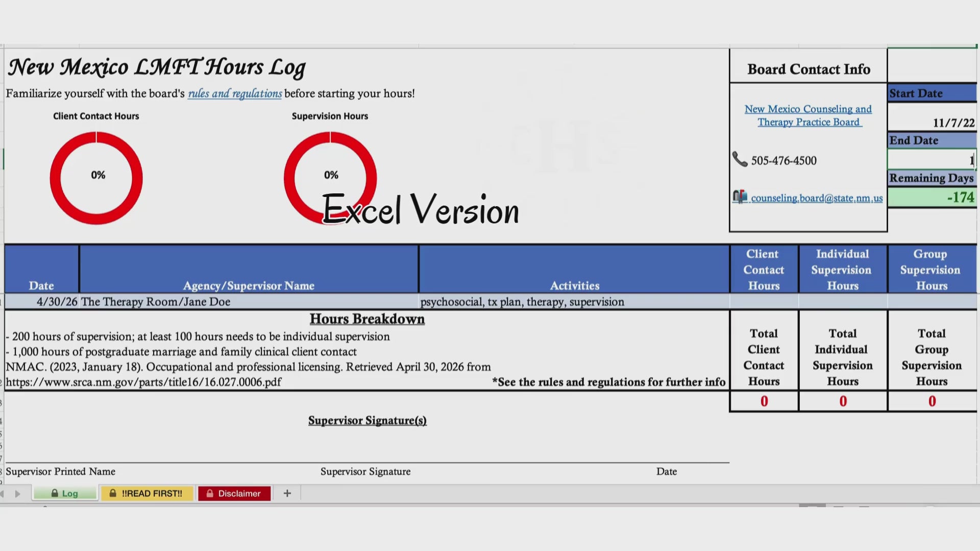Select the Date column header

click(42, 269)
